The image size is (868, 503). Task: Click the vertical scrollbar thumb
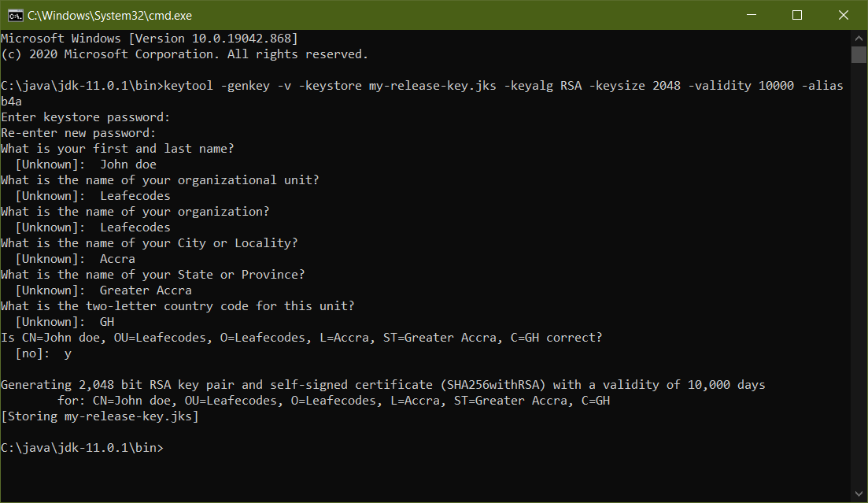coord(859,54)
